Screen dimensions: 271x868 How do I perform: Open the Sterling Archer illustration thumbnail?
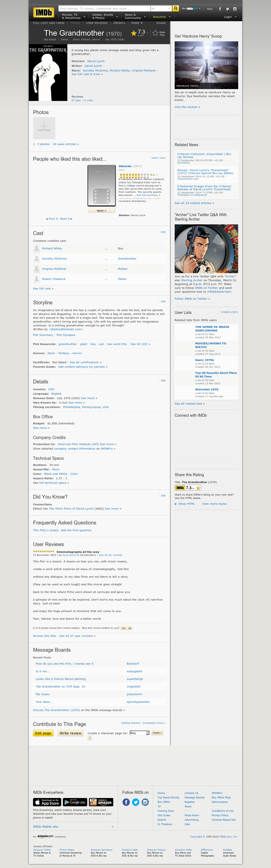206,249
